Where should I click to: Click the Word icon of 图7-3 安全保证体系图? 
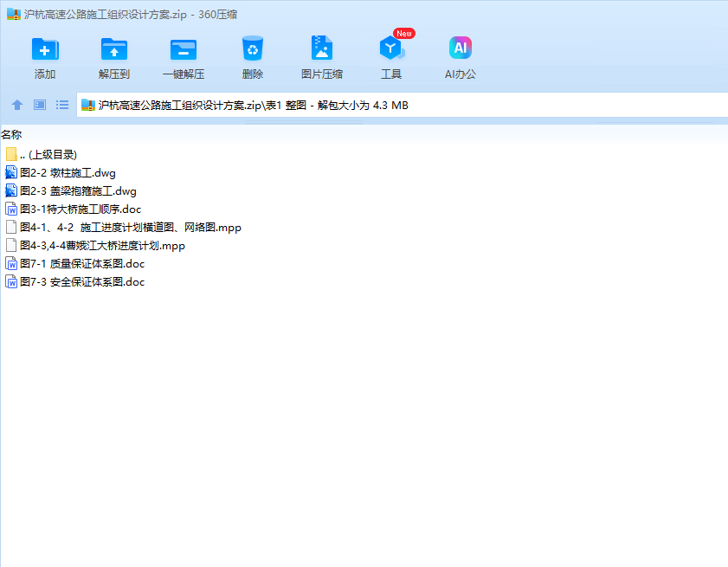pyautogui.click(x=11, y=282)
